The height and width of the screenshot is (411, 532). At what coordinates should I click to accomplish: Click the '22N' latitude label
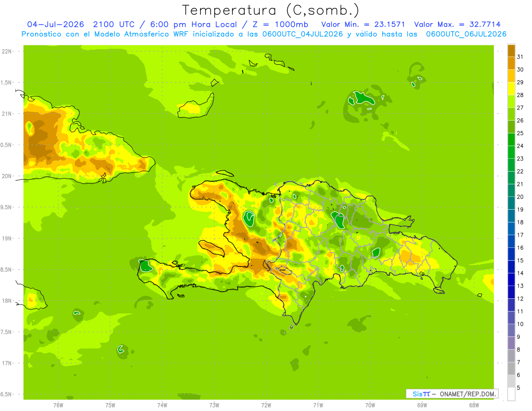8,51
